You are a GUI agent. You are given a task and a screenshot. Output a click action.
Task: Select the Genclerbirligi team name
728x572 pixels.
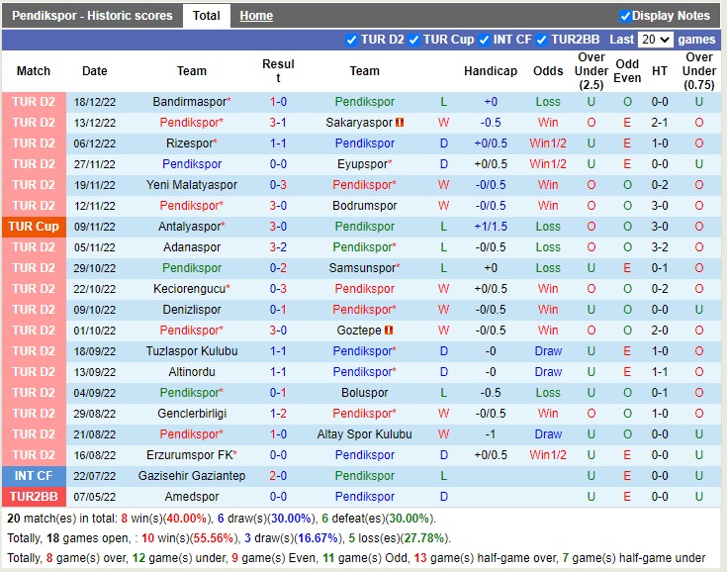click(191, 414)
